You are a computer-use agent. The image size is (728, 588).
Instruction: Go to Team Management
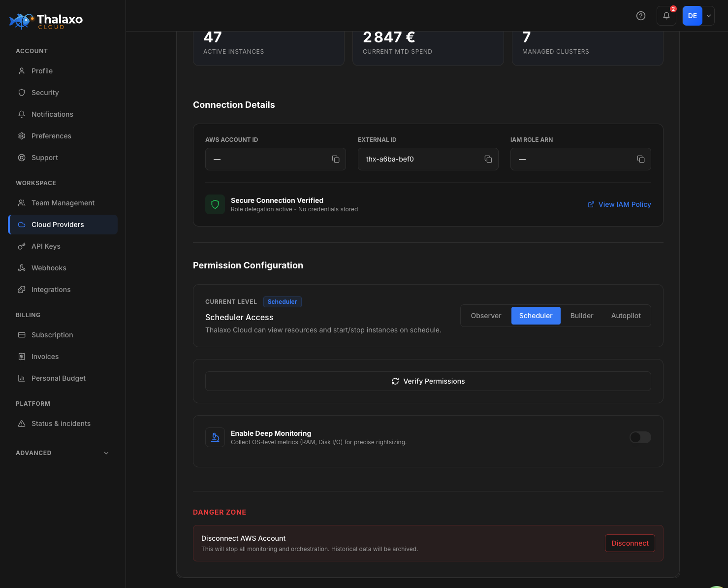coord(63,203)
